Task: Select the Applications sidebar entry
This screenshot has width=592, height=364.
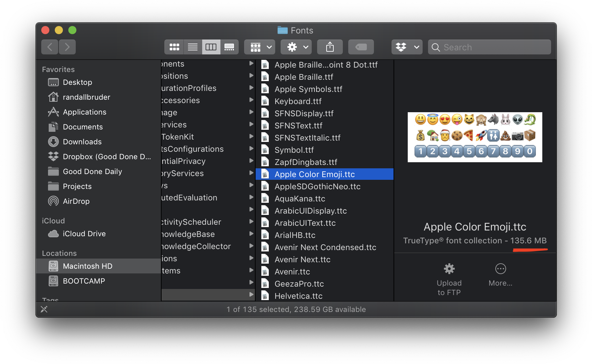Action: click(85, 112)
